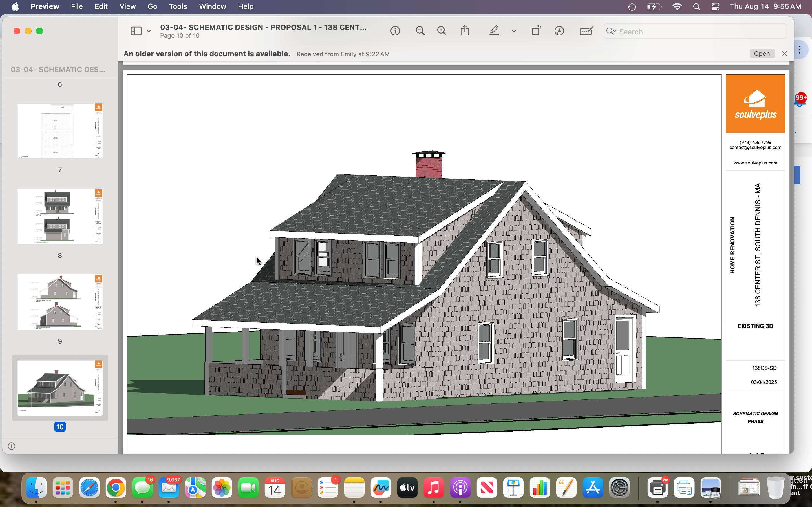Expand the sidebar view options chevron
The height and width of the screenshot is (507, 812).
149,31
